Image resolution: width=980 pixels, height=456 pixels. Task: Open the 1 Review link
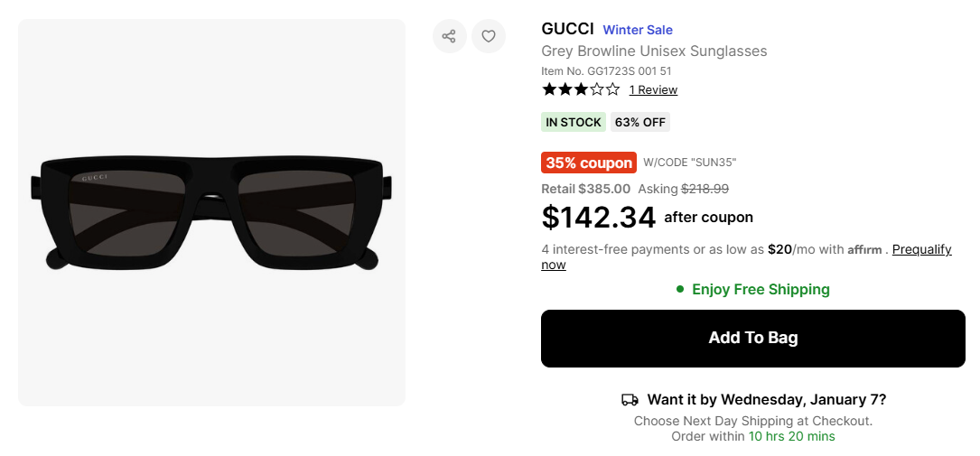653,89
